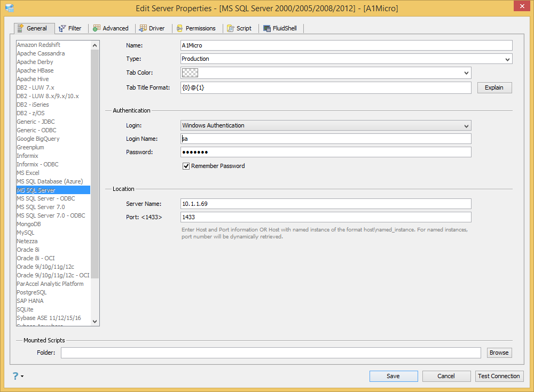The height and width of the screenshot is (392, 534).
Task: Toggle the Remember Password checkbox
Action: point(186,166)
